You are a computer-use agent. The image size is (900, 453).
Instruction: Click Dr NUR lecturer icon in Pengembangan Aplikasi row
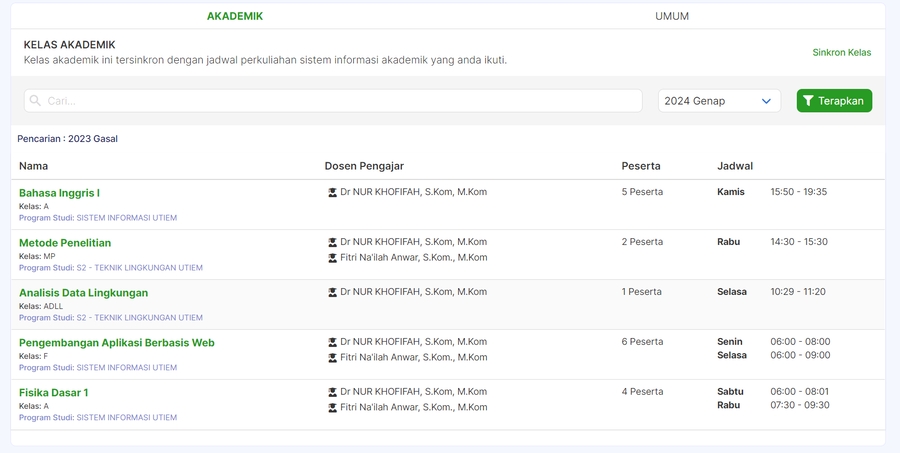pyautogui.click(x=333, y=342)
